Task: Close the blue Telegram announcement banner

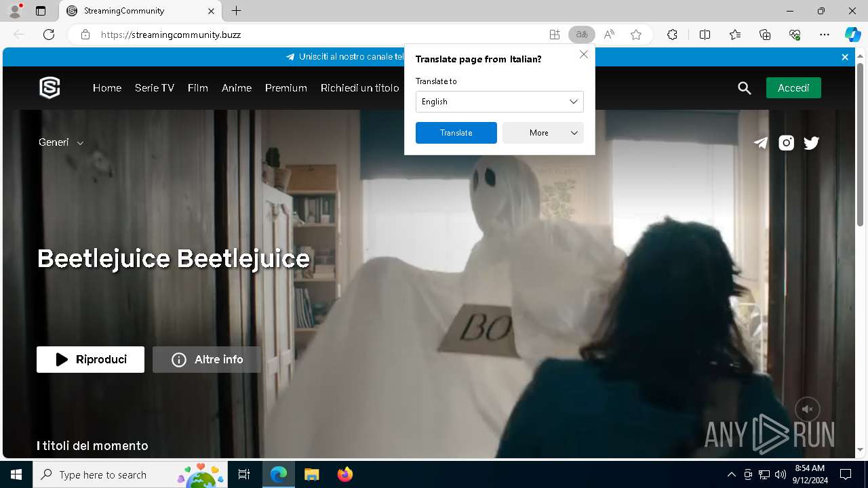Action: tap(845, 58)
